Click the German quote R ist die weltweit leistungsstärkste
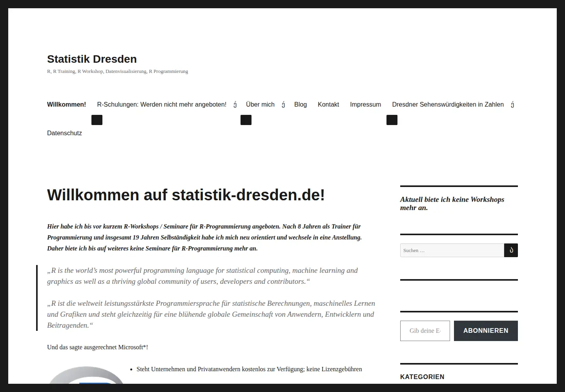Viewport: 565px width, 392px height. click(211, 314)
